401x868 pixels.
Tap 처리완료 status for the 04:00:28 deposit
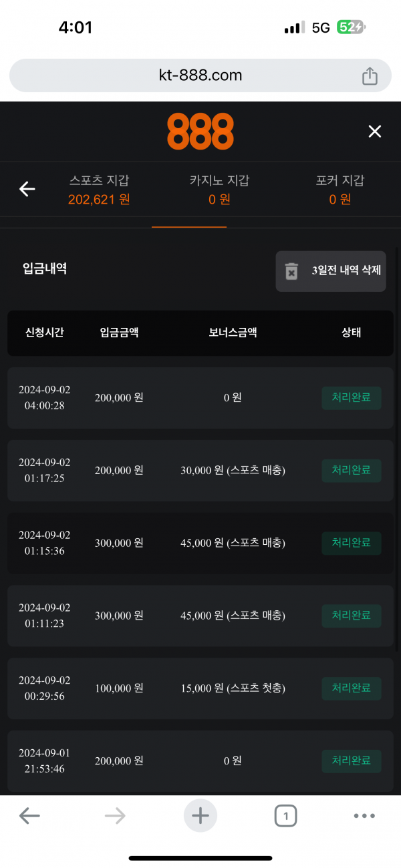tap(352, 398)
